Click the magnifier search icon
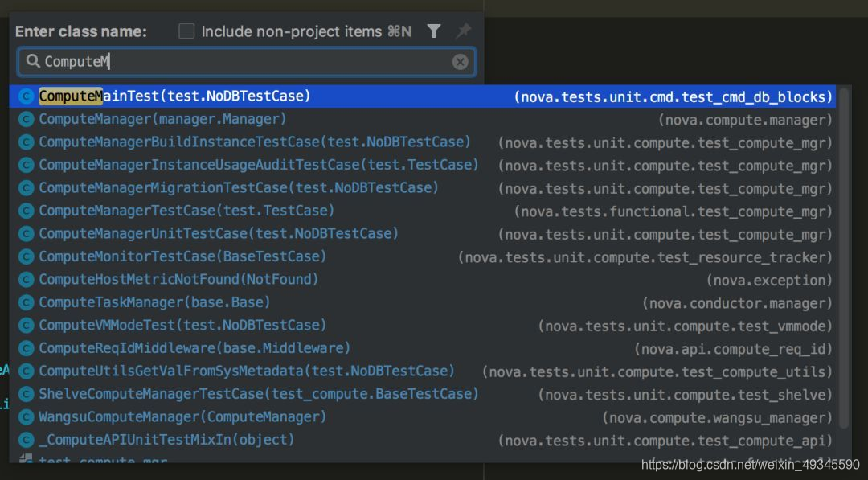 pos(33,61)
